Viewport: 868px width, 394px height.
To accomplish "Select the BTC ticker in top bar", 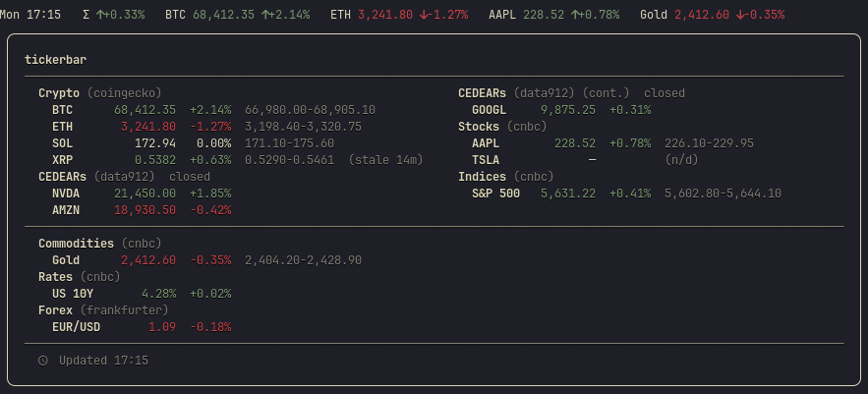I will [238, 15].
